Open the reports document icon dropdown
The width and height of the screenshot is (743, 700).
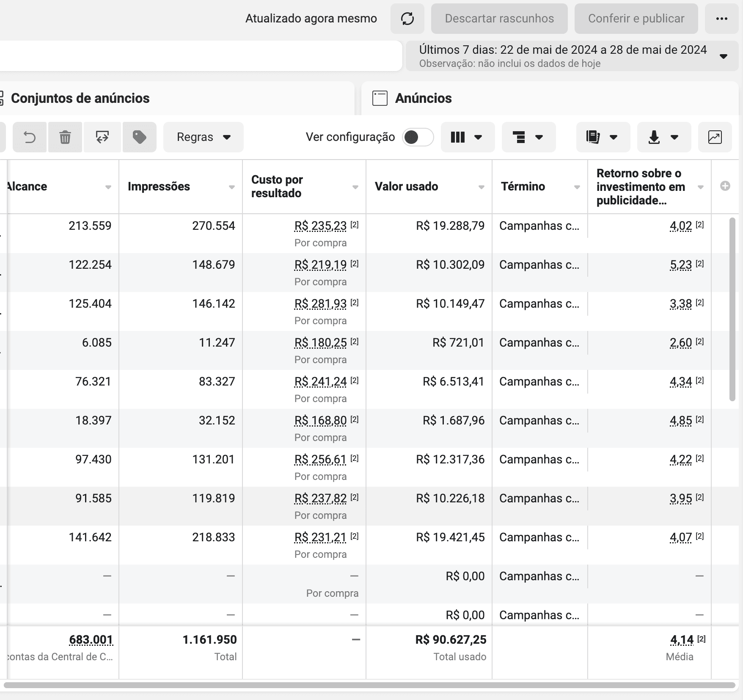[x=603, y=137]
